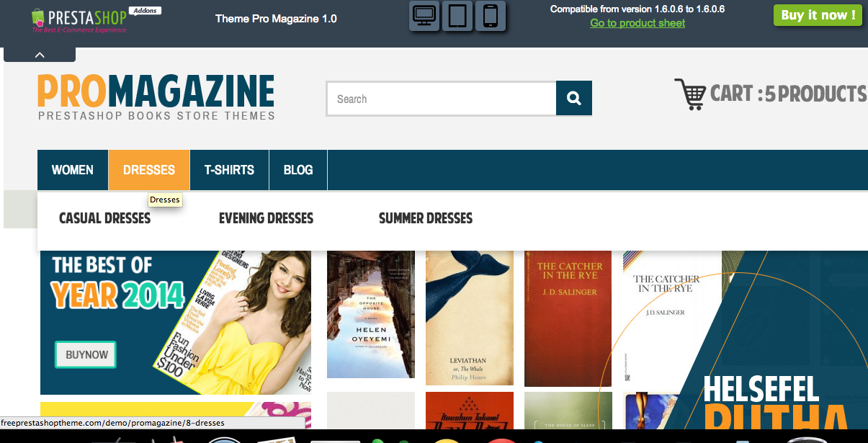Open the Go to product sheet link

637,23
